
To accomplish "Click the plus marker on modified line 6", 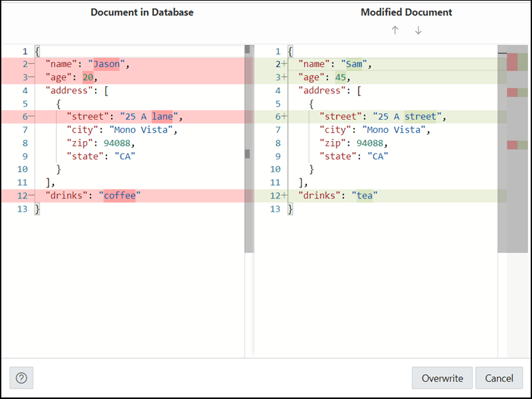I will [x=285, y=116].
